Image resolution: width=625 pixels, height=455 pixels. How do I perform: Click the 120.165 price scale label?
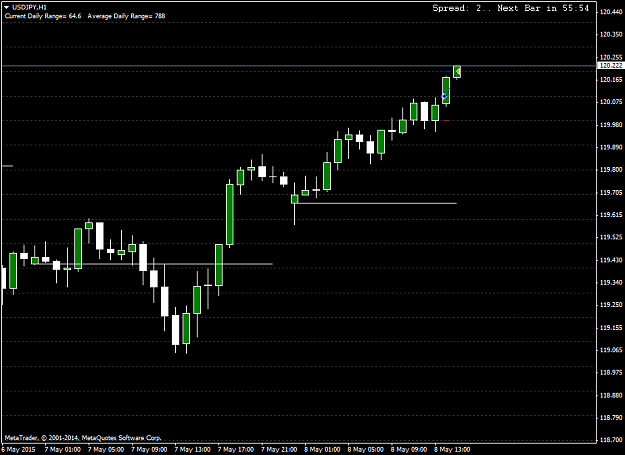[x=611, y=80]
